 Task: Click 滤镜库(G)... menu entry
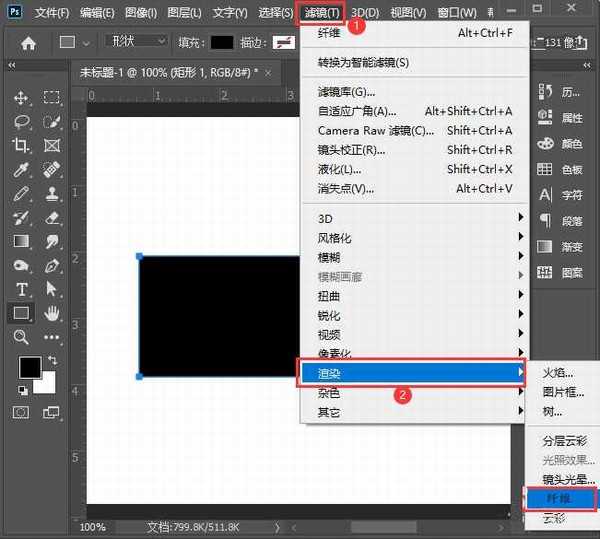coord(347,92)
